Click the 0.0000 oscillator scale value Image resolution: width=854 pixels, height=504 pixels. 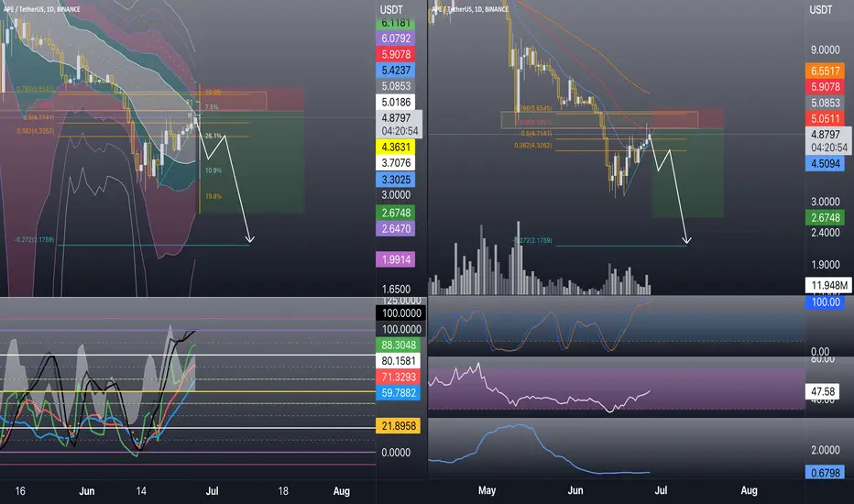396,453
